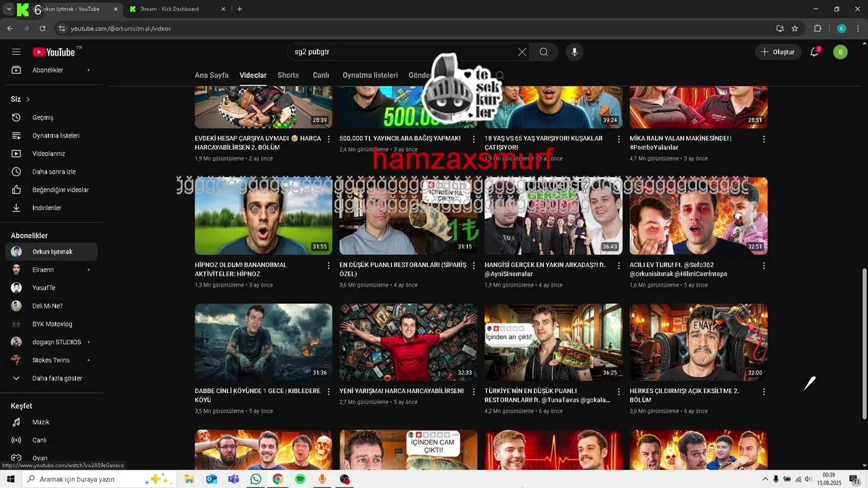Screen dimensions: 868x488
Task: Open WhatsApp from taskbar
Action: 256,479
